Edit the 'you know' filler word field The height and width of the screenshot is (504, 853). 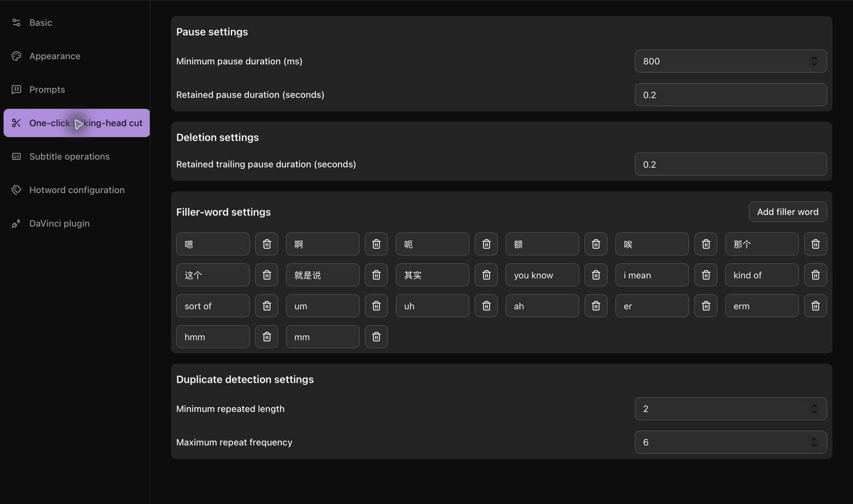coord(542,275)
